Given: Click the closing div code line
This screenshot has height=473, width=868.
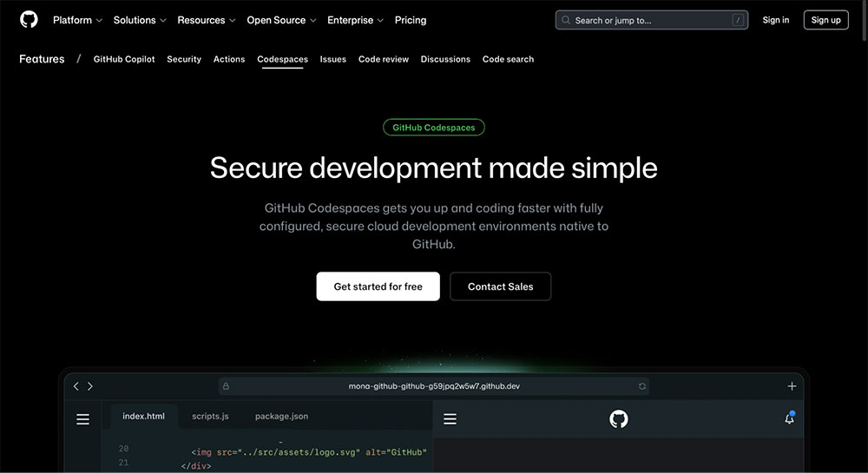Looking at the screenshot, I should pyautogui.click(x=196, y=466).
